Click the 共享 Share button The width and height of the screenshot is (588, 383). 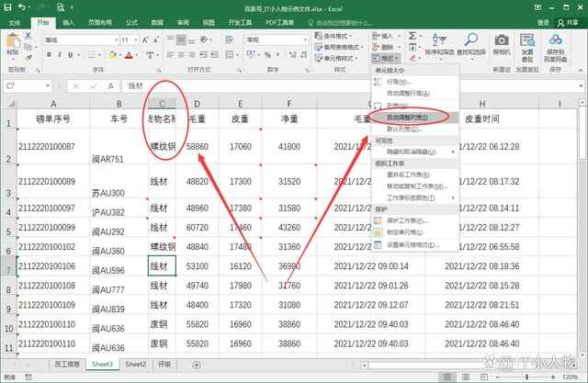(568, 23)
